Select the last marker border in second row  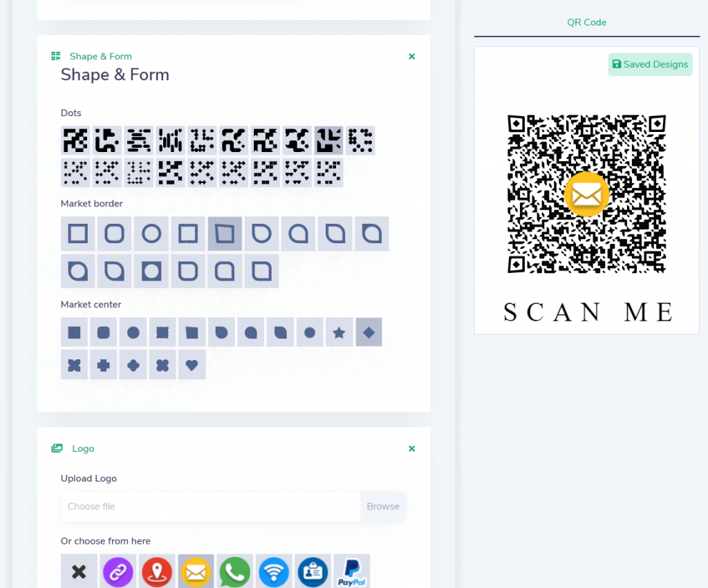[261, 272]
